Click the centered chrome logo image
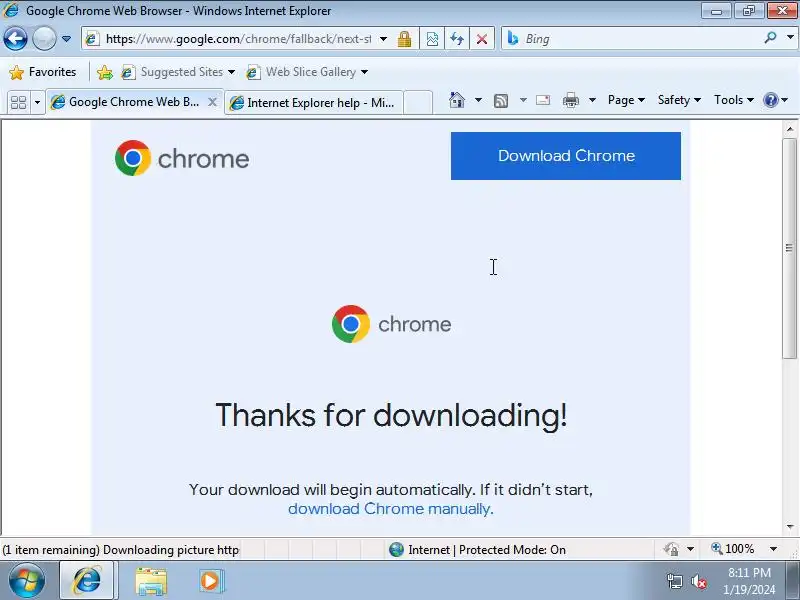800x600 pixels. pyautogui.click(x=391, y=324)
